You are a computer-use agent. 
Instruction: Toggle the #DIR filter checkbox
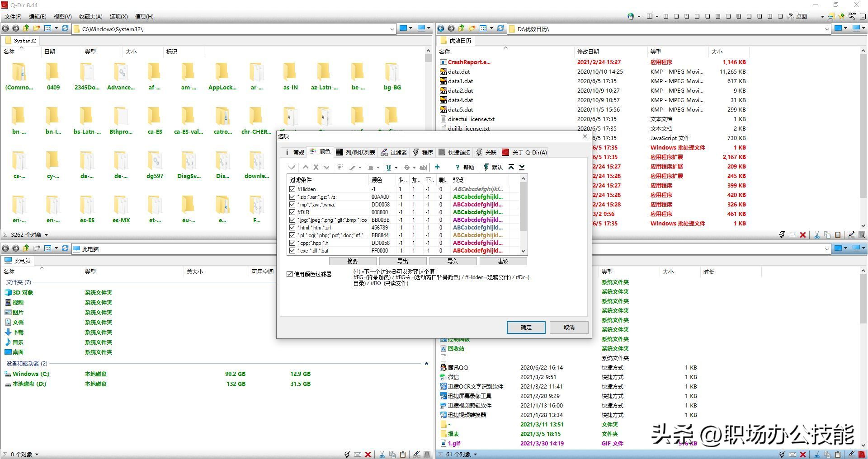click(292, 212)
